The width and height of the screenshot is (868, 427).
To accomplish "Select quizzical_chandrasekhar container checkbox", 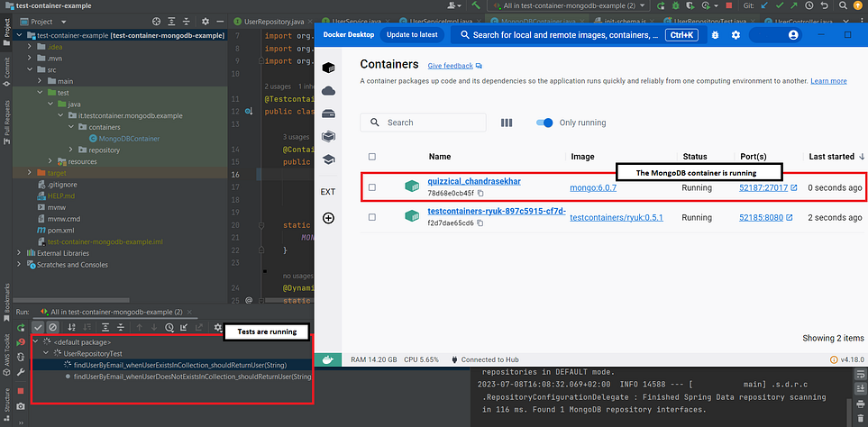I will tap(372, 187).
